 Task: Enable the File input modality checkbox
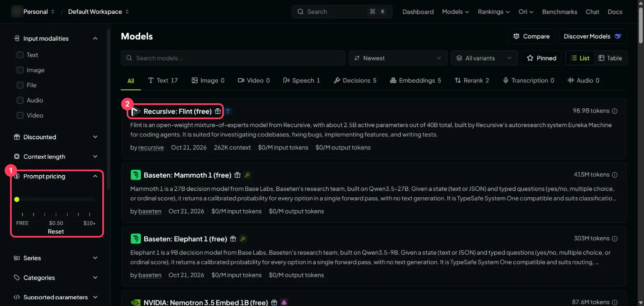tap(20, 85)
